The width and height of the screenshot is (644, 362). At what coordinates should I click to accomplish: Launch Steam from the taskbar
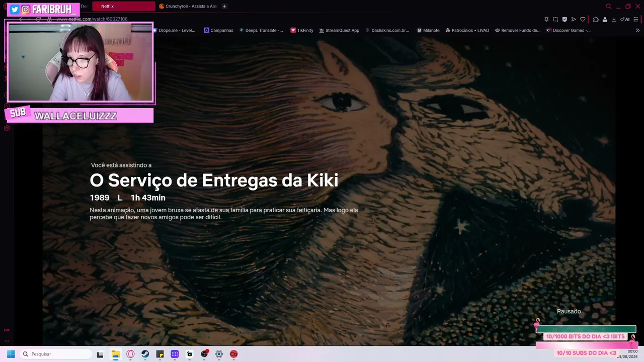tap(145, 354)
